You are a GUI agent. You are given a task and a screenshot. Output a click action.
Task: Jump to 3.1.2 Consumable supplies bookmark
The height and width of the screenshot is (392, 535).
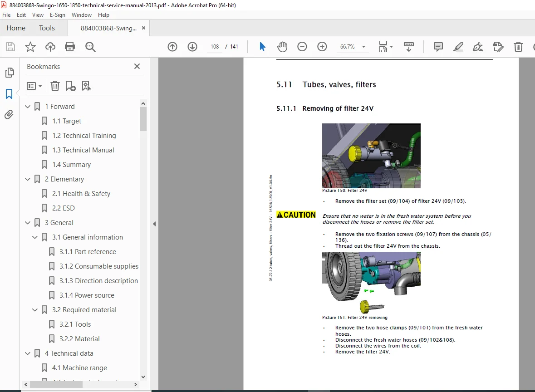pyautogui.click(x=99, y=266)
